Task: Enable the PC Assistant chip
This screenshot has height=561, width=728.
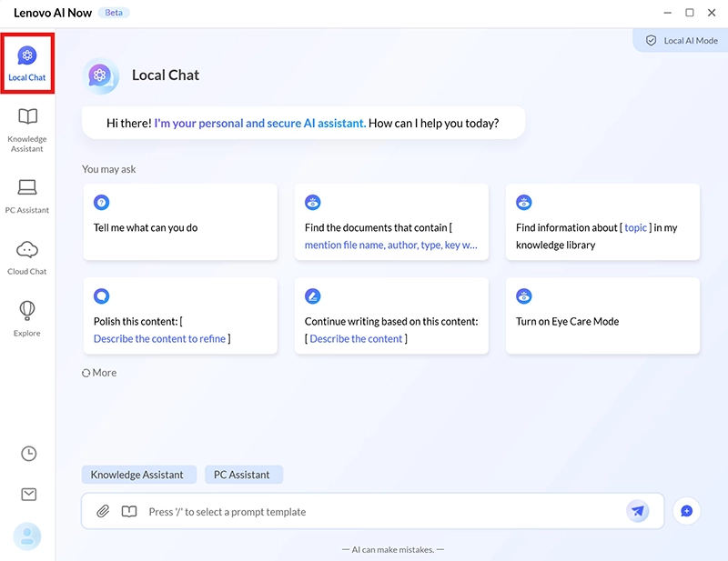Action: pyautogui.click(x=242, y=475)
